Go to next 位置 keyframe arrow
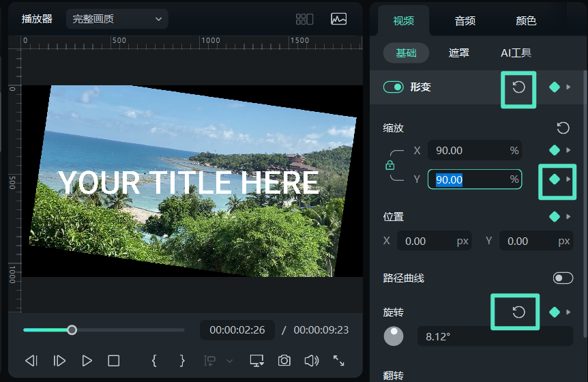Viewport: 588px width, 382px height. (x=568, y=217)
